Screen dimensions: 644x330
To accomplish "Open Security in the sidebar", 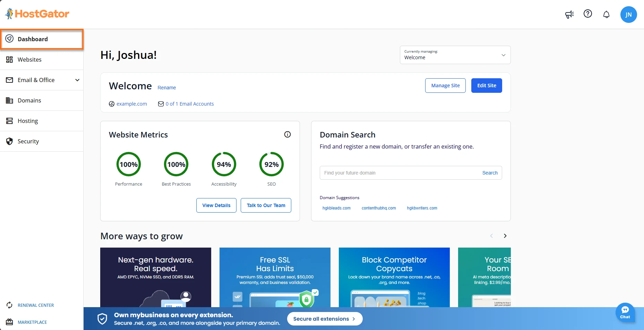I will 42,141.
